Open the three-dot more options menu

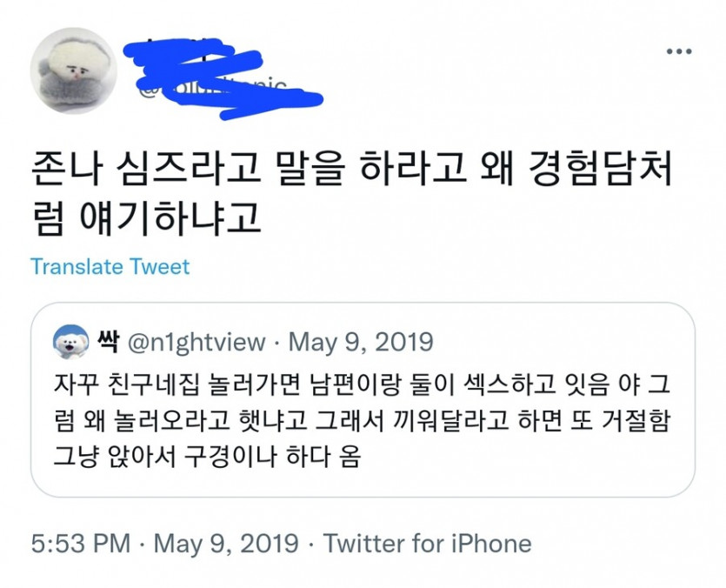(678, 52)
